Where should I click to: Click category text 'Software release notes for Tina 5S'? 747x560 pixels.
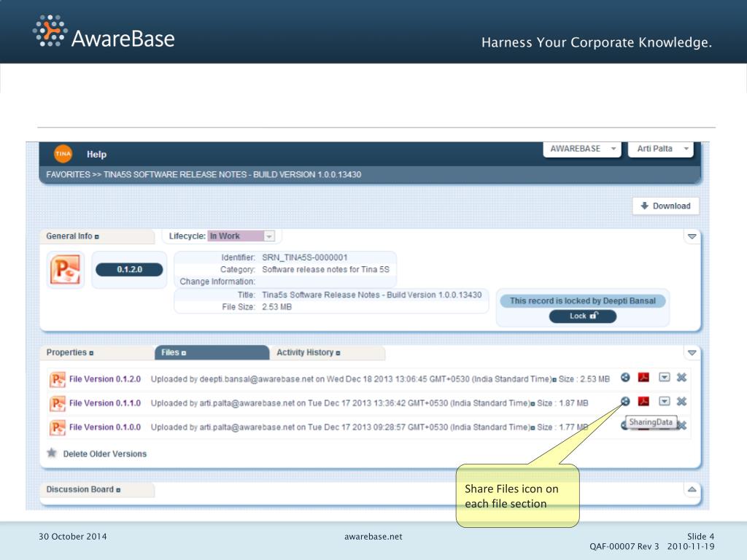click(326, 270)
